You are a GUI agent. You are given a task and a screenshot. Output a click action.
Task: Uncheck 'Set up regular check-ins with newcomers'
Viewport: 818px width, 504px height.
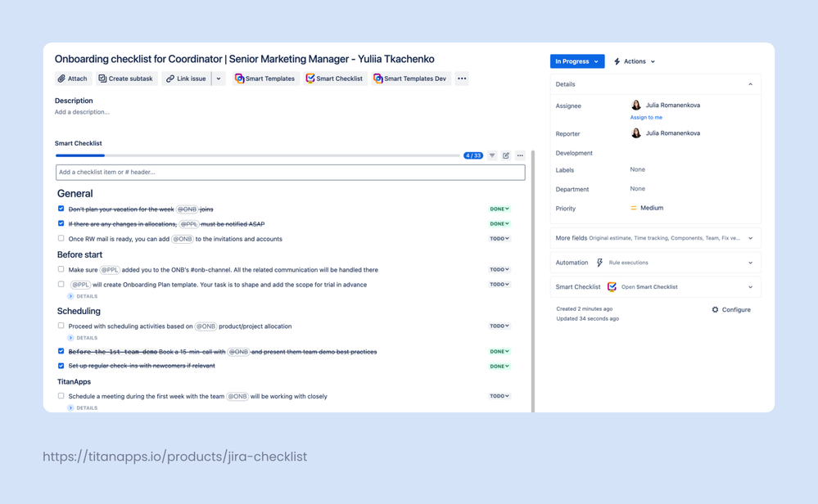(x=61, y=366)
